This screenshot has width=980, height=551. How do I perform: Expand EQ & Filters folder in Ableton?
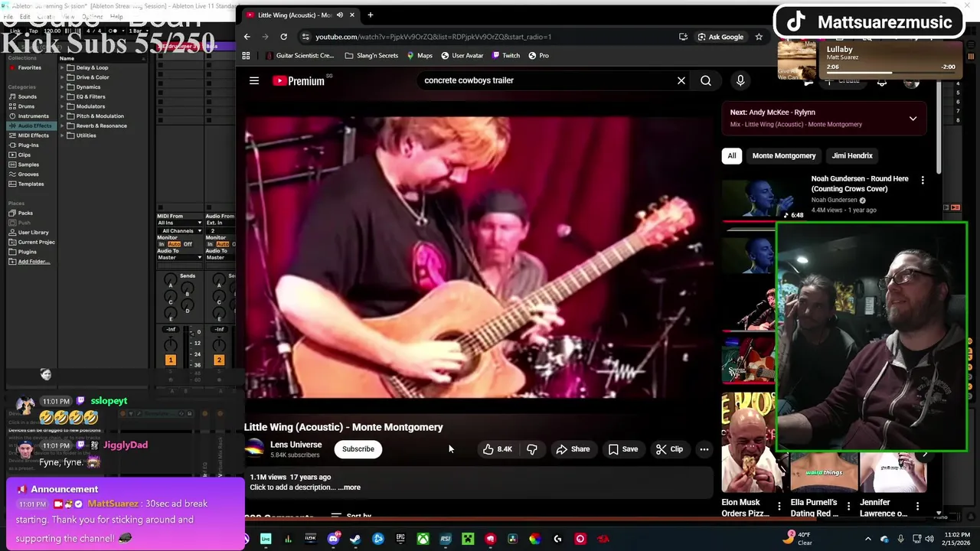click(63, 96)
